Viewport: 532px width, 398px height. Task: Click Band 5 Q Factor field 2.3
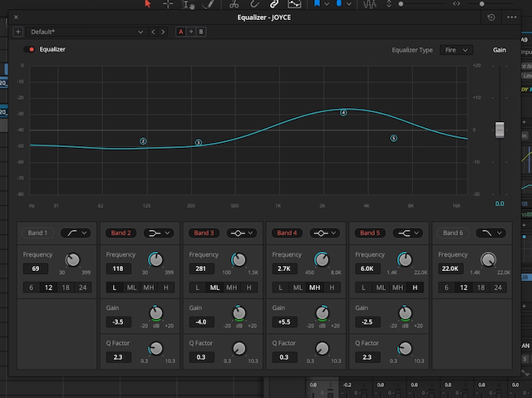(x=367, y=357)
